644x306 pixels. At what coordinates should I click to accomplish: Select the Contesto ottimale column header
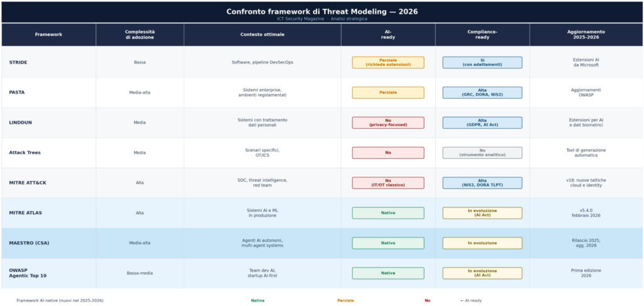point(262,35)
